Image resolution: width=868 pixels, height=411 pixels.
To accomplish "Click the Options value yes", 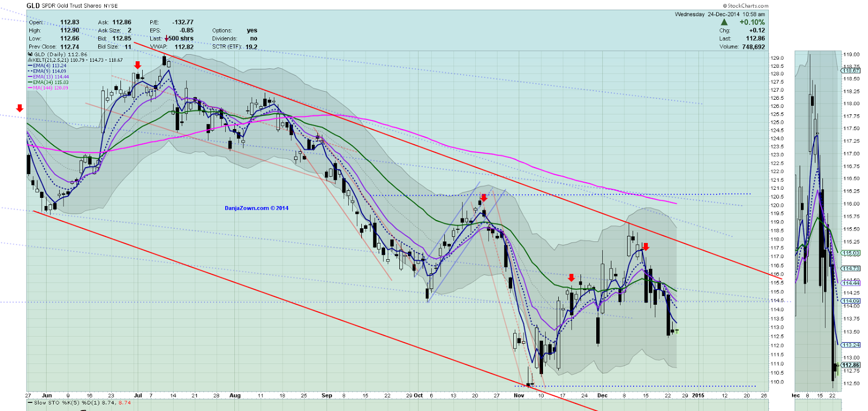I will [252, 30].
